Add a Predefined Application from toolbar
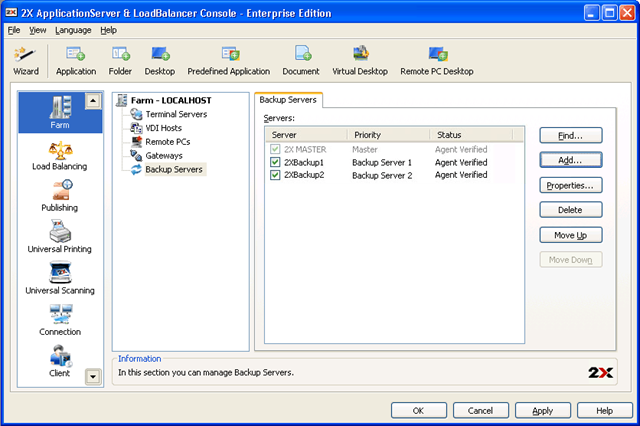The height and width of the screenshot is (426, 640). tap(229, 61)
